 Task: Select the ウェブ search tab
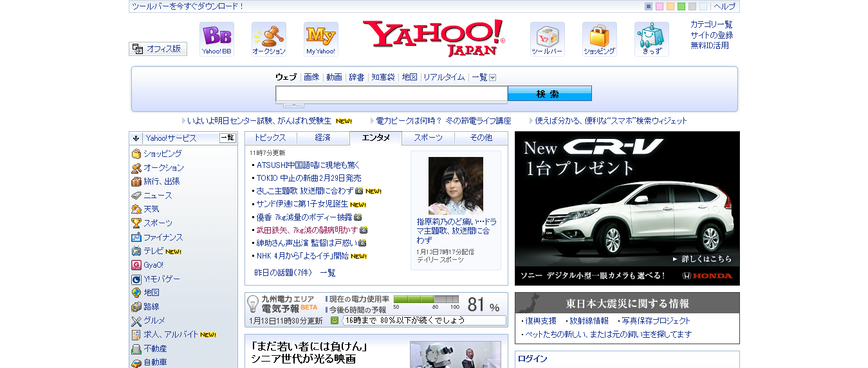[286, 77]
